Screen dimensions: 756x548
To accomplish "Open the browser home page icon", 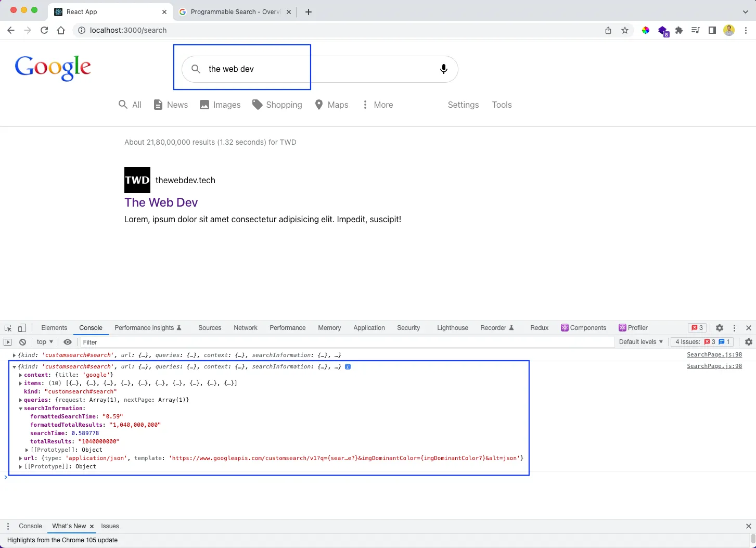I will pyautogui.click(x=61, y=30).
